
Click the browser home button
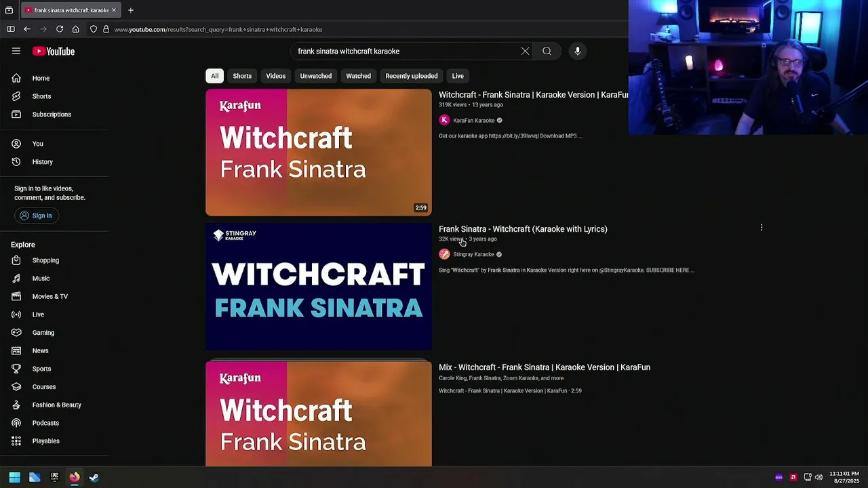click(x=75, y=29)
